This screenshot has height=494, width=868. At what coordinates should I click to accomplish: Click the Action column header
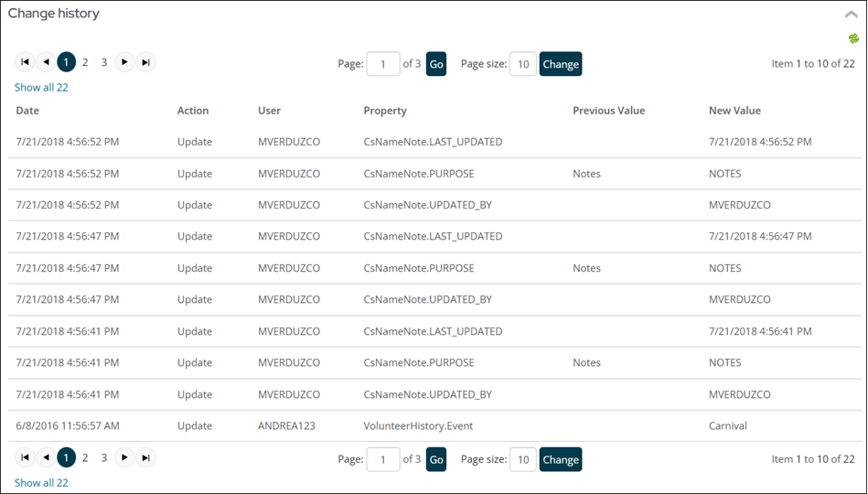[x=193, y=111]
